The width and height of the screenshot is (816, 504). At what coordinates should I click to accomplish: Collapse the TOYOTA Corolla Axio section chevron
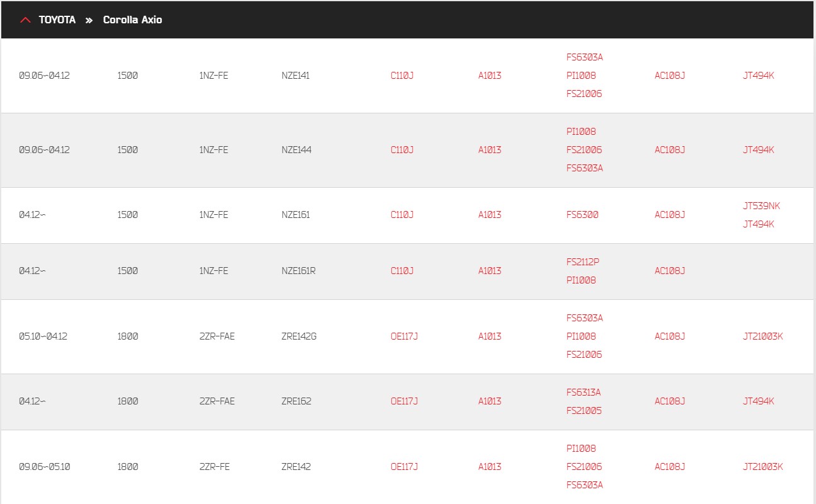pyautogui.click(x=25, y=20)
